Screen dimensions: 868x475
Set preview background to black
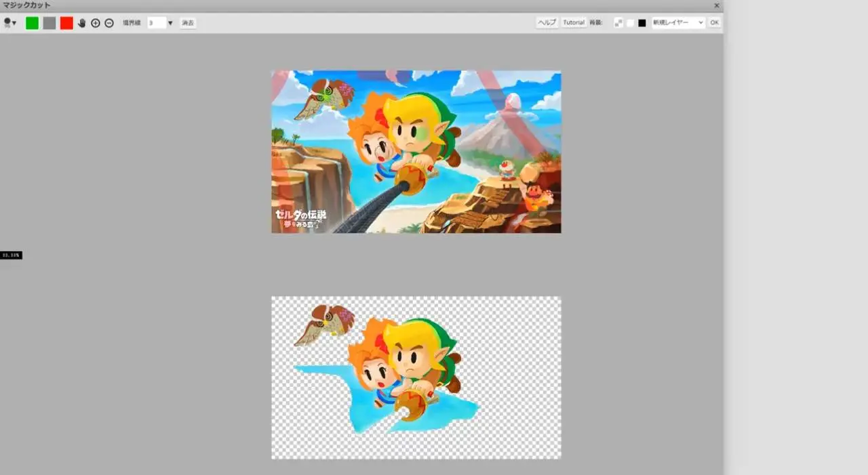(x=642, y=23)
